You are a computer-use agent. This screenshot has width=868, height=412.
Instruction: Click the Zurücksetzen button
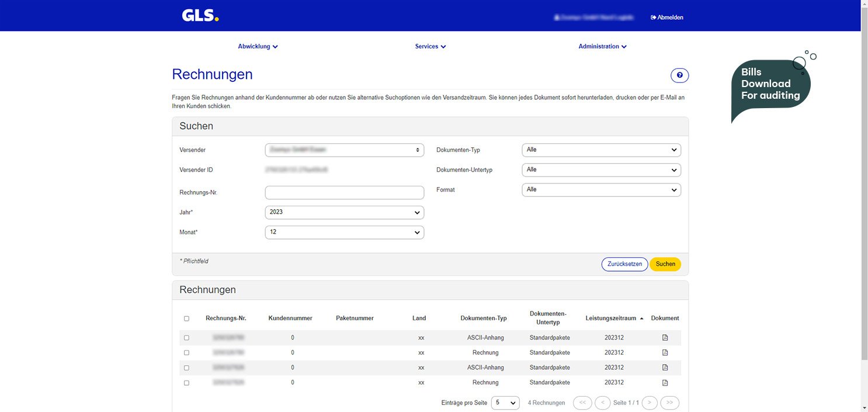click(624, 264)
